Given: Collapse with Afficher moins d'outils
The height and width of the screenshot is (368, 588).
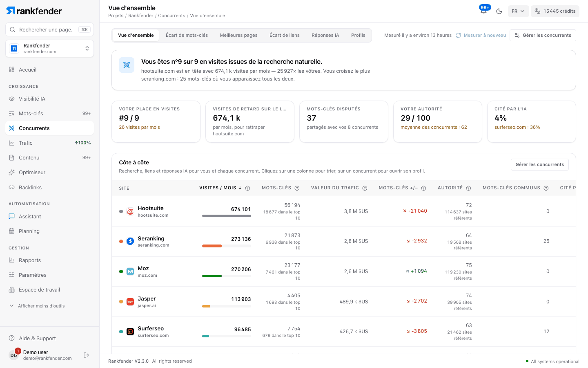Looking at the screenshot, I should pos(37,306).
